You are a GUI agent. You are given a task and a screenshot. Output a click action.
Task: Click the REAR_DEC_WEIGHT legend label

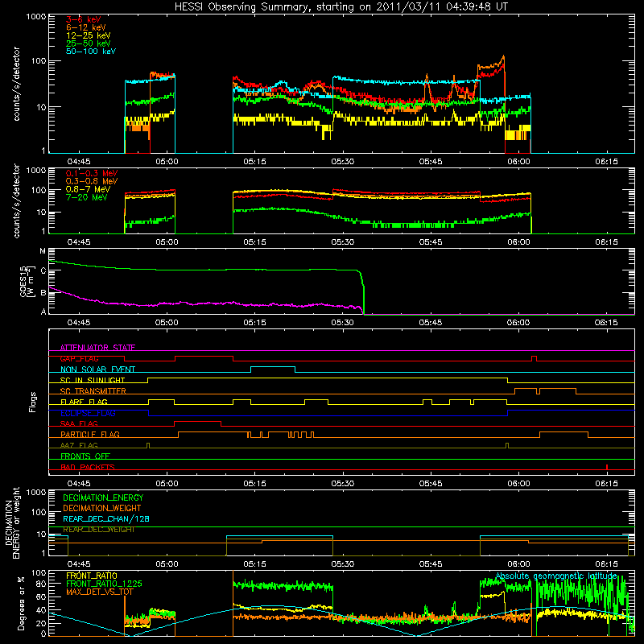pos(98,530)
